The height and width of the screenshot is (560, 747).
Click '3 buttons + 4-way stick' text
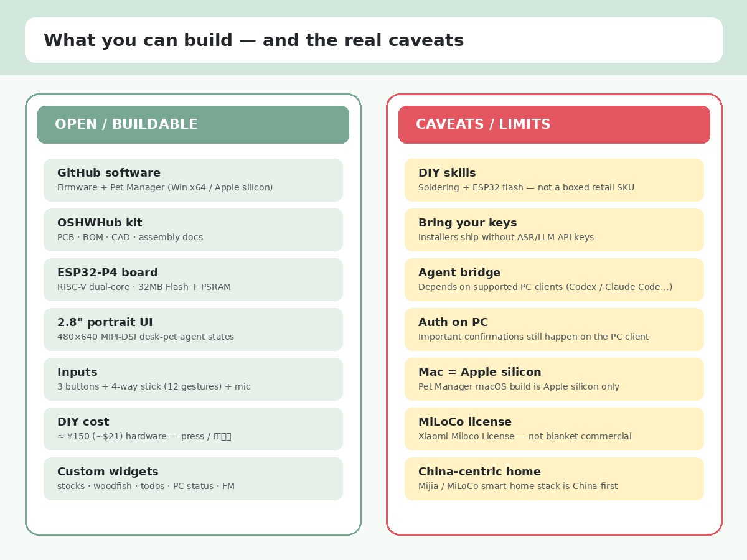(x=154, y=386)
